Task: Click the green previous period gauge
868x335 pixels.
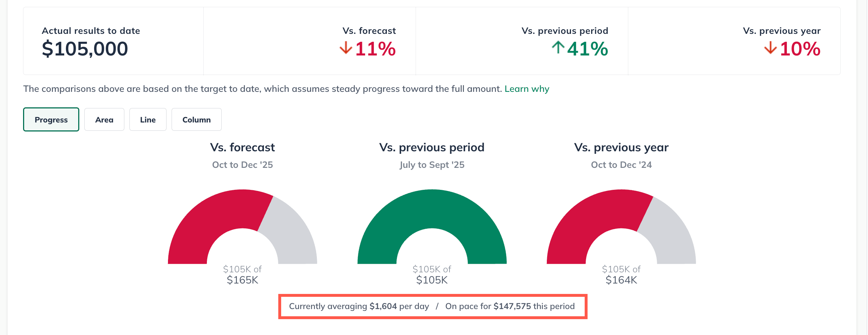Action: tap(432, 209)
